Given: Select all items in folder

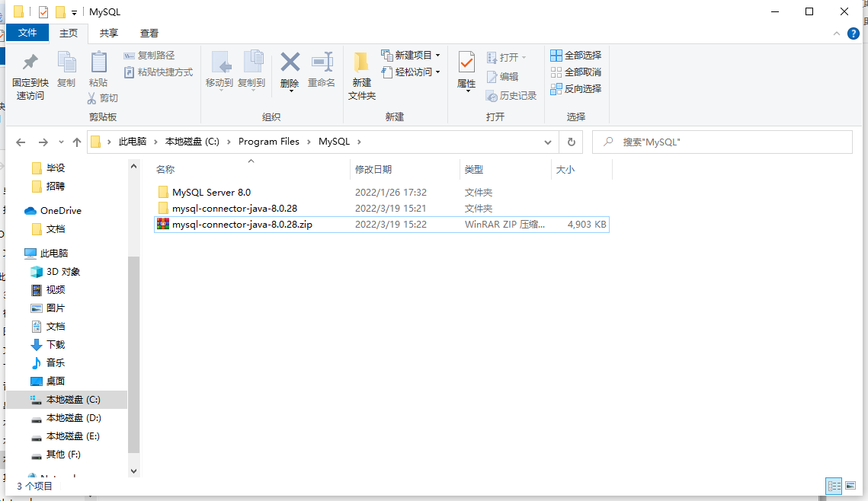Looking at the screenshot, I should [x=575, y=56].
